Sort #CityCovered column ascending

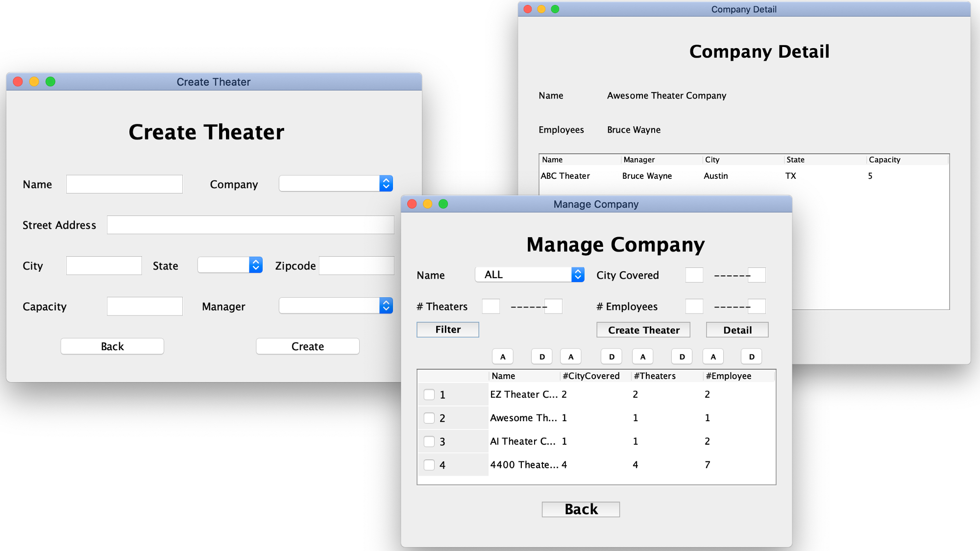pos(571,357)
